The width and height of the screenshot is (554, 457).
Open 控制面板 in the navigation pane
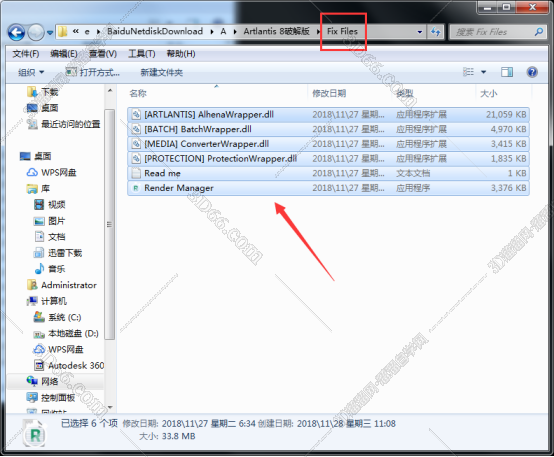point(58,398)
